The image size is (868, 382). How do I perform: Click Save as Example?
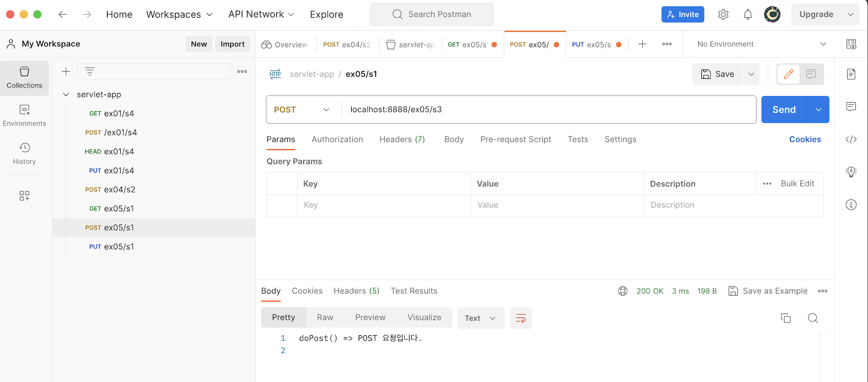(768, 291)
